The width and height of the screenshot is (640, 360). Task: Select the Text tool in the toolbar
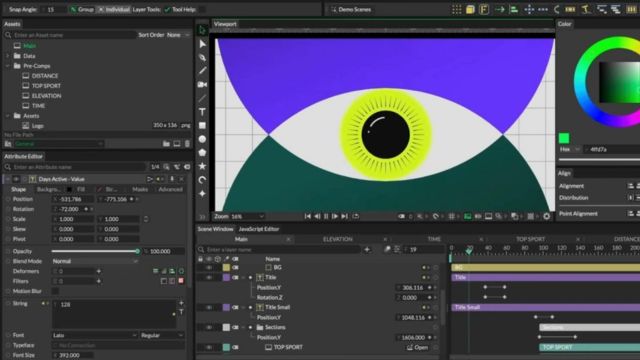pyautogui.click(x=202, y=112)
